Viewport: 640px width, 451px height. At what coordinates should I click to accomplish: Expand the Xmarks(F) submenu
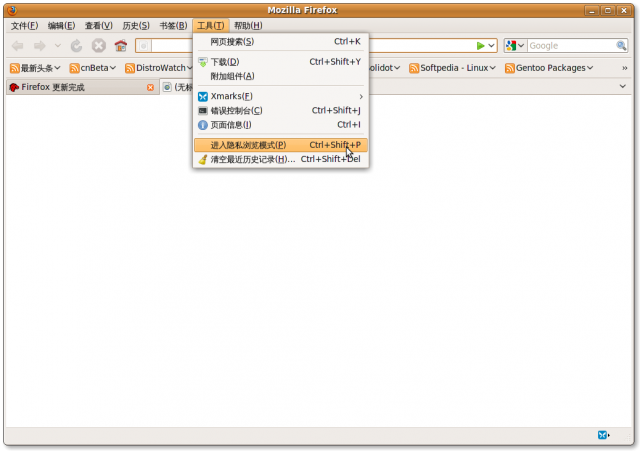pyautogui.click(x=281, y=96)
